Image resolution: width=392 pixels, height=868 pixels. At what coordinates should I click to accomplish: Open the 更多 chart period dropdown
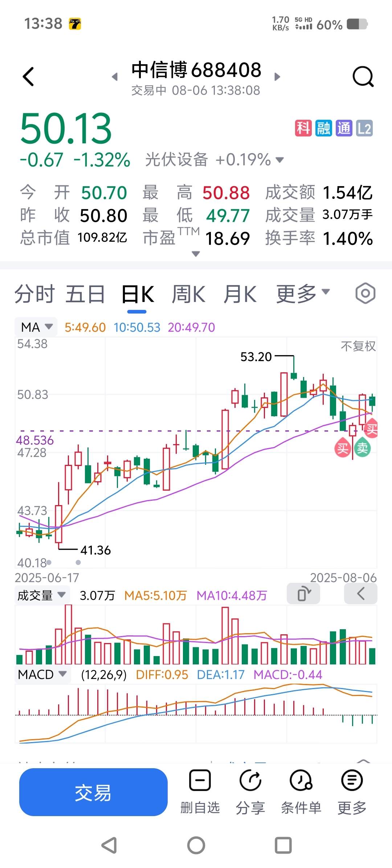tap(303, 293)
